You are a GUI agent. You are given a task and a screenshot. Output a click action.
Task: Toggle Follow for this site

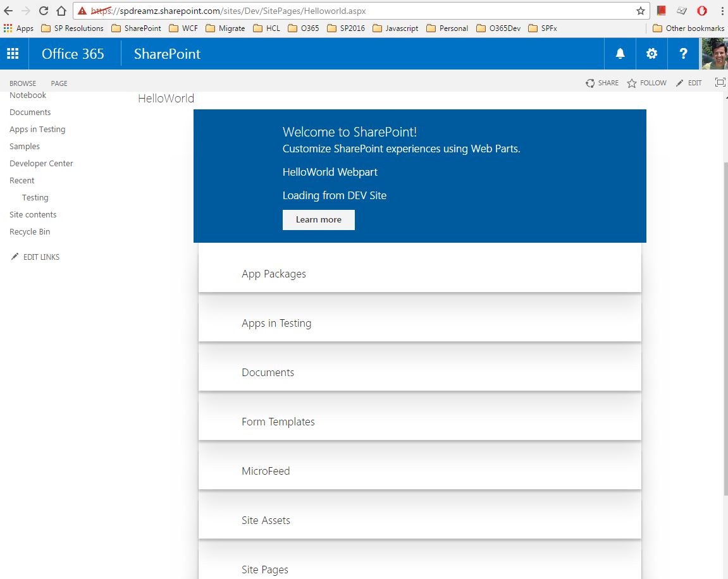click(x=646, y=83)
